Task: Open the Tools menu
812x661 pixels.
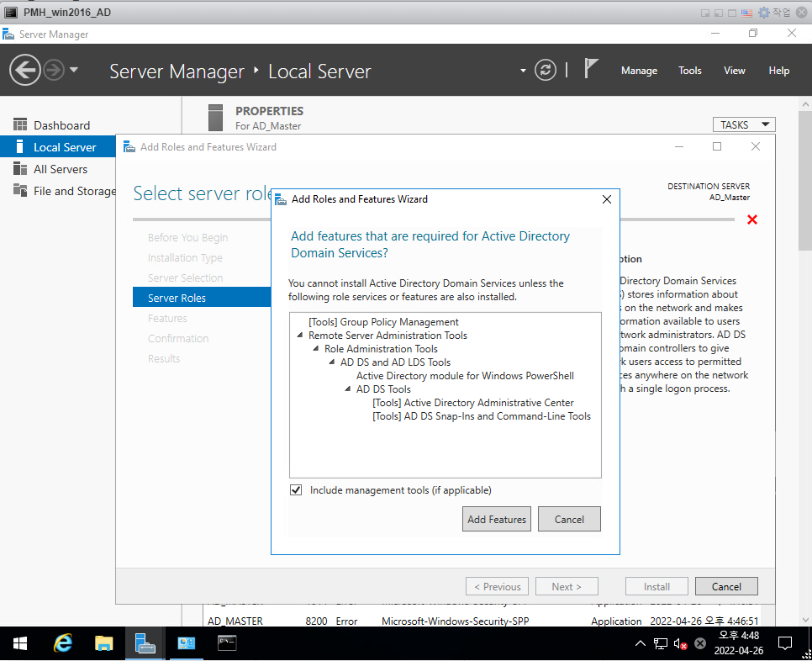Action: pos(690,71)
